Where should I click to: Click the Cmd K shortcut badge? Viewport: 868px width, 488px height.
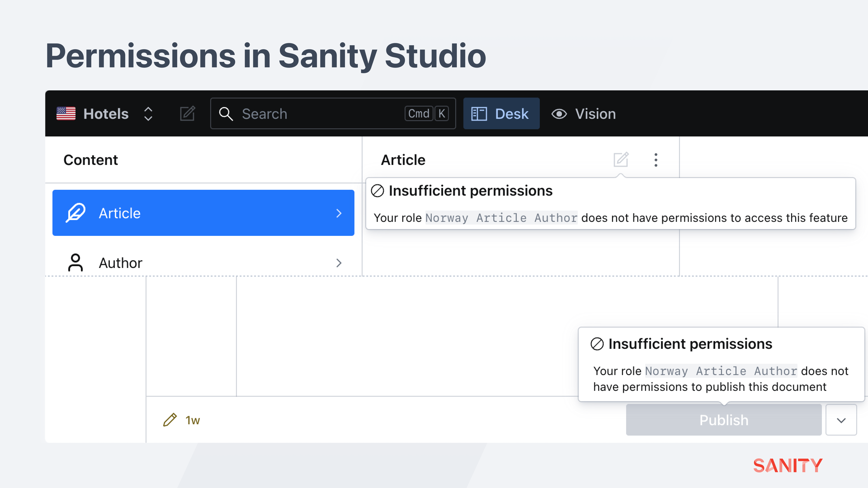pos(427,113)
